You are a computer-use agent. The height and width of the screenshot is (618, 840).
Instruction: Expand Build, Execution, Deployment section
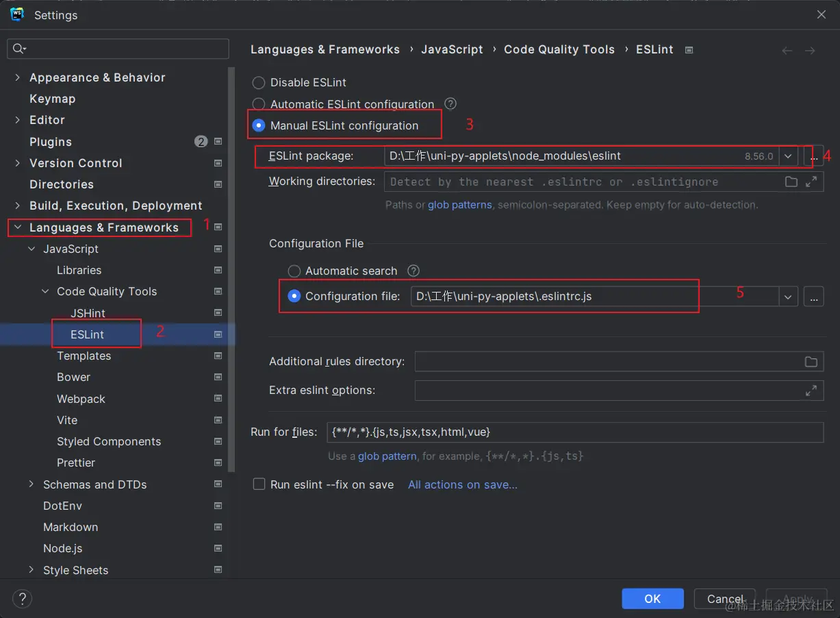(x=17, y=206)
